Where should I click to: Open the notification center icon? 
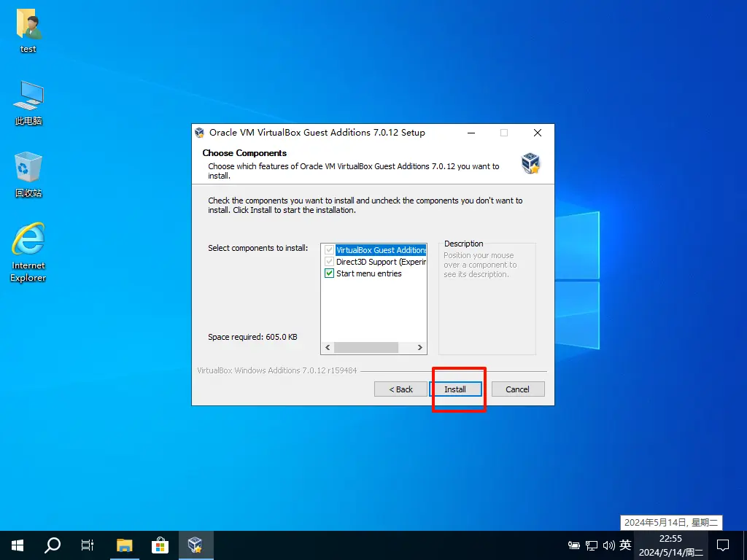[723, 545]
